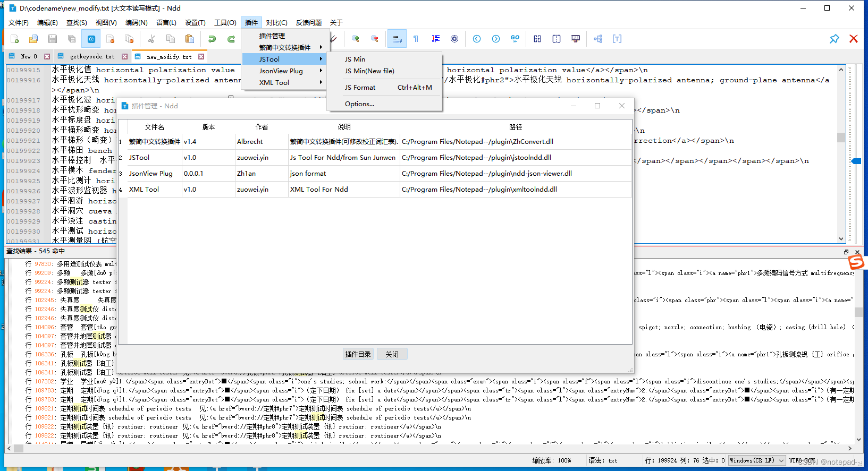The width and height of the screenshot is (868, 471).
Task: Go to previous position with left arrow
Action: point(477,39)
